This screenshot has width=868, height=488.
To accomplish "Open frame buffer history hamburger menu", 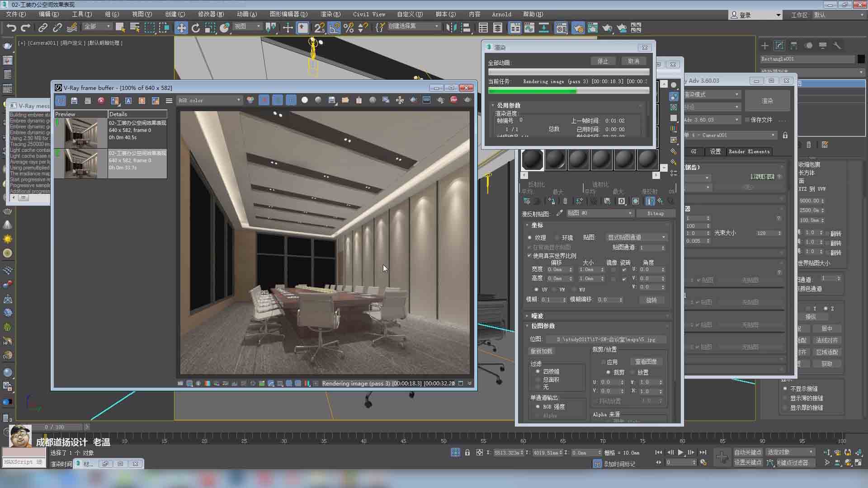I will [169, 100].
